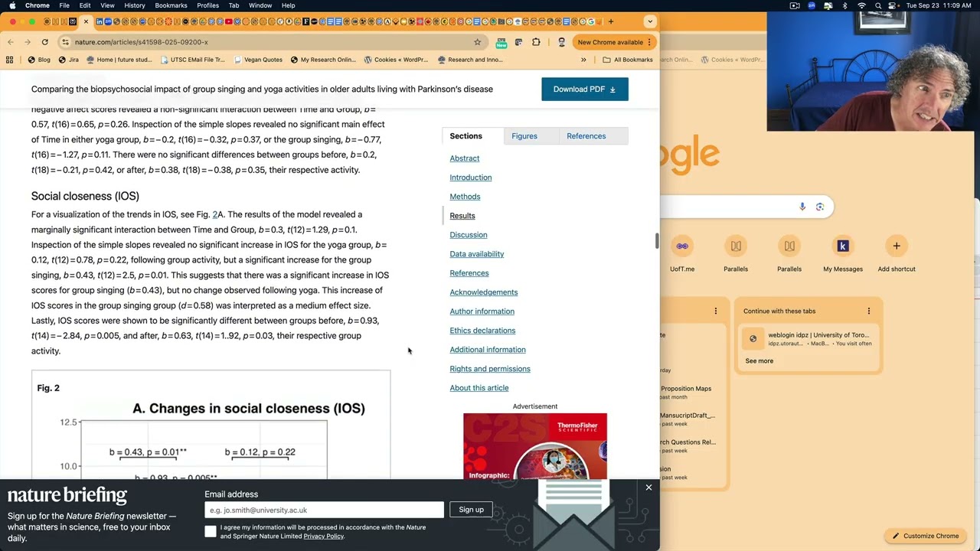Tick the information processing consent checkbox
This screenshot has width=980, height=551.
pos(211,531)
